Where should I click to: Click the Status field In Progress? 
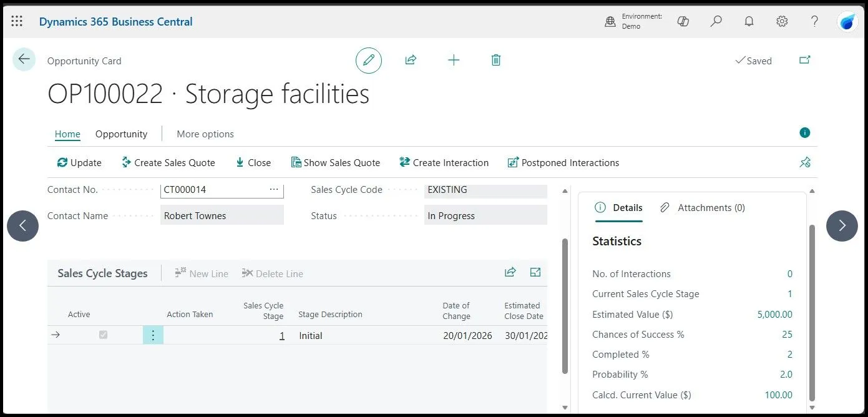coord(485,215)
